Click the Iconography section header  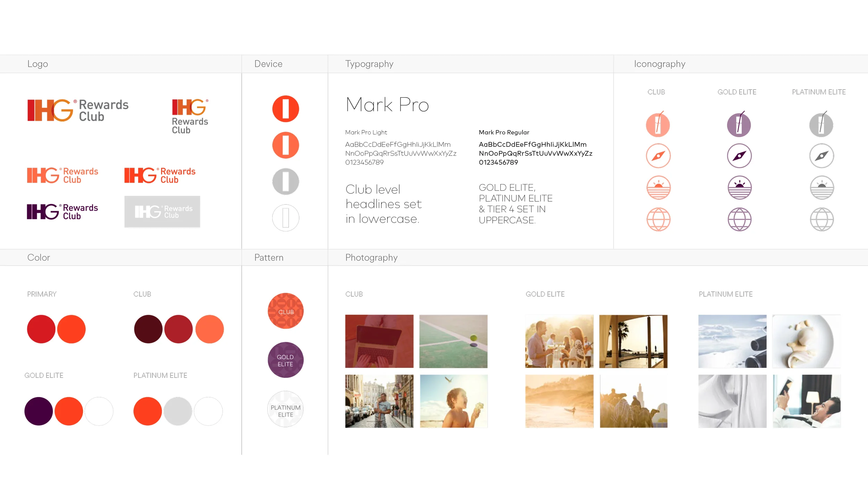tap(660, 64)
